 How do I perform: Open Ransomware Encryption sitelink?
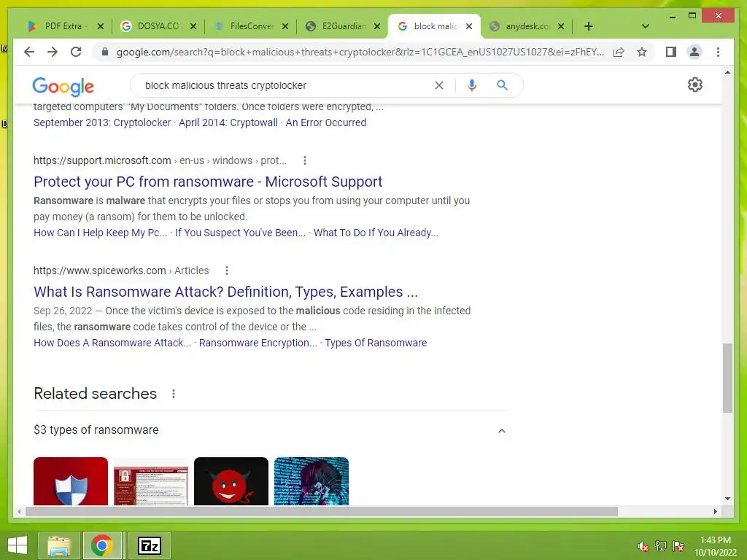[258, 343]
